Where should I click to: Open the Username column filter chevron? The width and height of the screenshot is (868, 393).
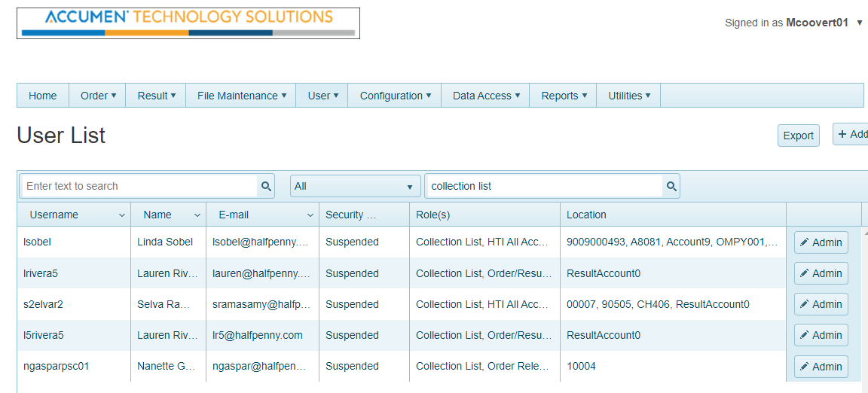click(x=122, y=215)
